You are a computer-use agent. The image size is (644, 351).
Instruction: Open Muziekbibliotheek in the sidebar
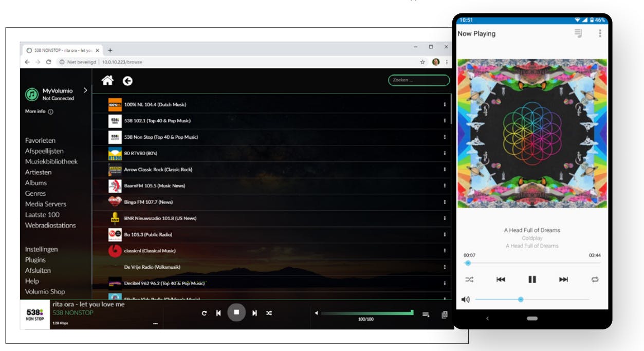tap(51, 161)
